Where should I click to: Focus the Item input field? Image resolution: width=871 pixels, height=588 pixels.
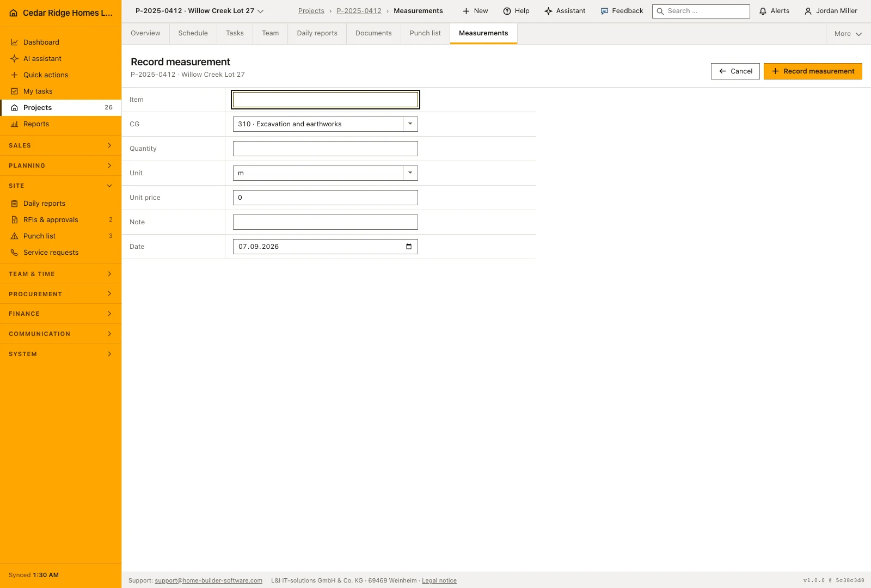(x=326, y=100)
